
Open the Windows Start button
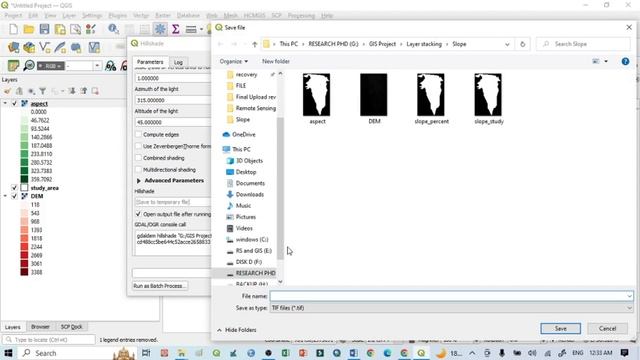8,353
